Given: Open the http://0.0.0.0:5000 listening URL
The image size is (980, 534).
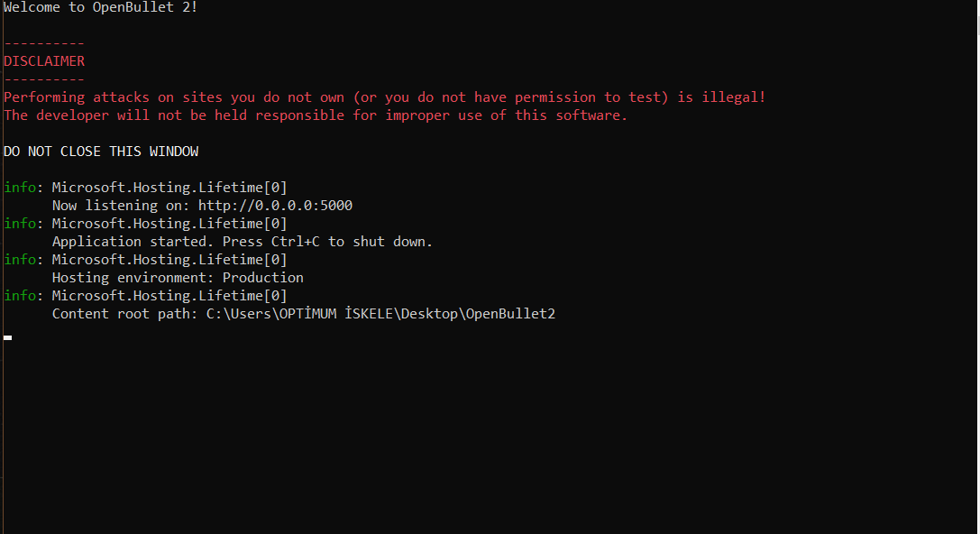Looking at the screenshot, I should point(275,206).
